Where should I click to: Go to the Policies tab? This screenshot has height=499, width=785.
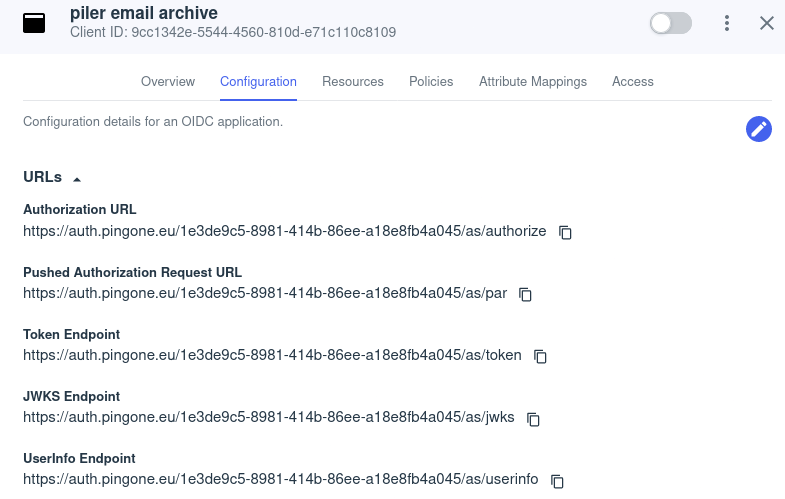pyautogui.click(x=431, y=82)
